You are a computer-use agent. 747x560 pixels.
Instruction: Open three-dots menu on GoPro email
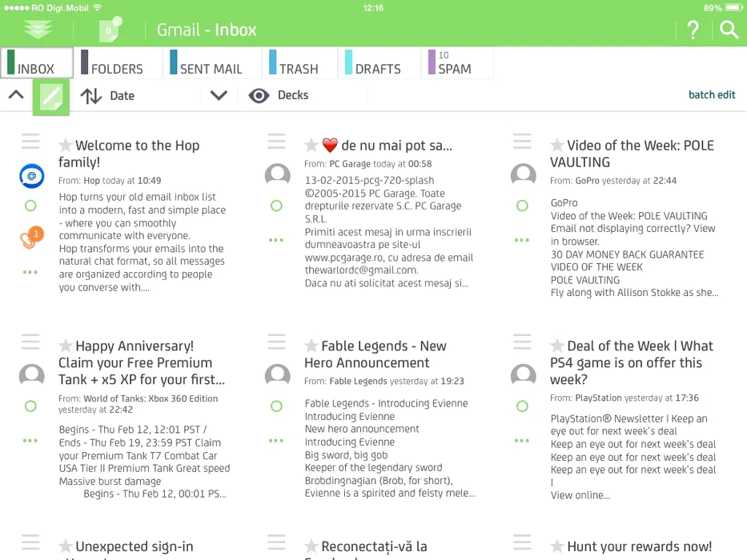[522, 240]
